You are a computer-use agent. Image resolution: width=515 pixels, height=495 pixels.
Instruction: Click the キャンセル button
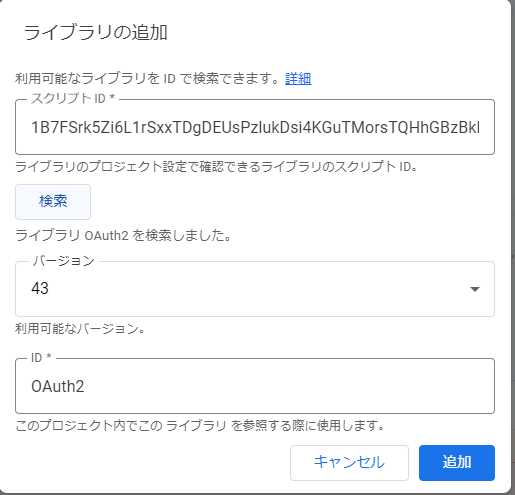(x=349, y=463)
